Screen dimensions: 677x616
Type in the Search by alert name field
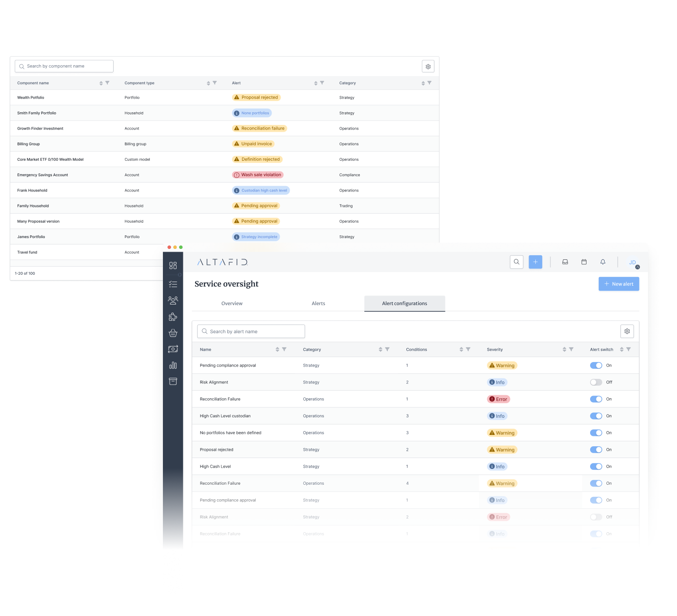tap(251, 331)
